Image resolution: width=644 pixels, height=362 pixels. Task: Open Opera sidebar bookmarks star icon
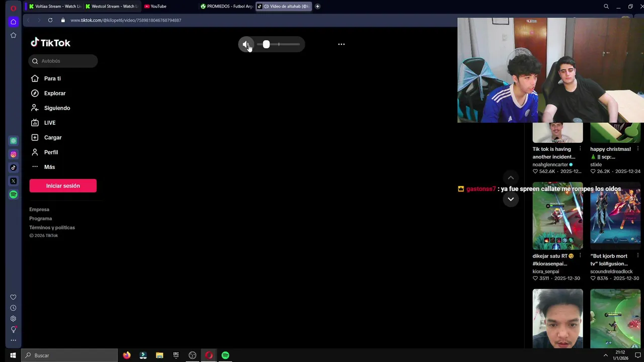tap(14, 35)
